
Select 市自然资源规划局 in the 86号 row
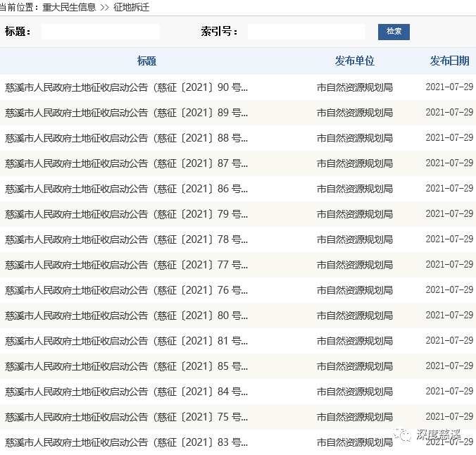(355, 189)
